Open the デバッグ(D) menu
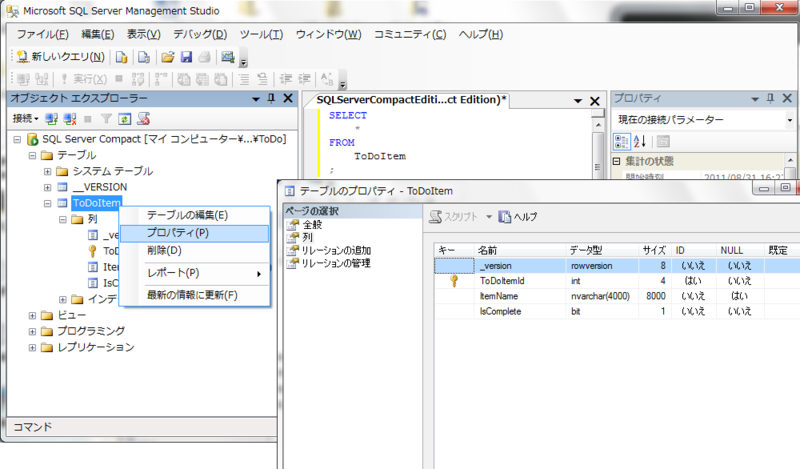 click(x=199, y=35)
